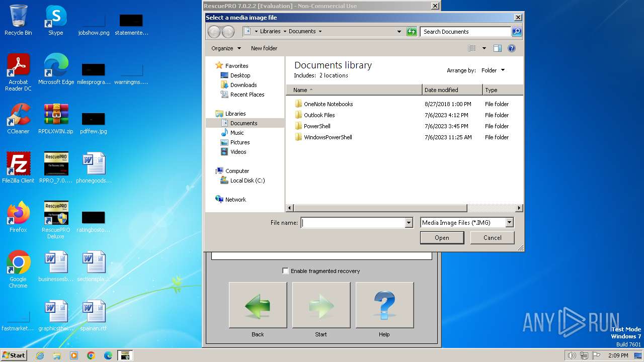Click the dialog forward navigation arrow

(228, 32)
